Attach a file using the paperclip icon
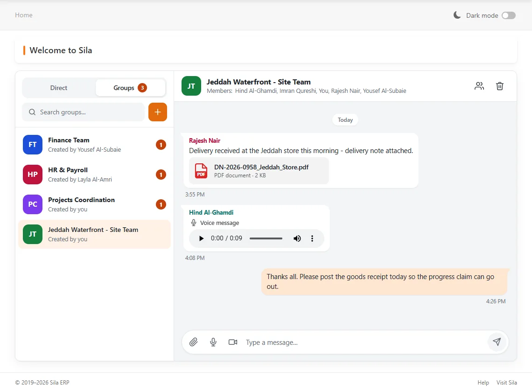Screen dimensions: 532x392 click(193, 342)
